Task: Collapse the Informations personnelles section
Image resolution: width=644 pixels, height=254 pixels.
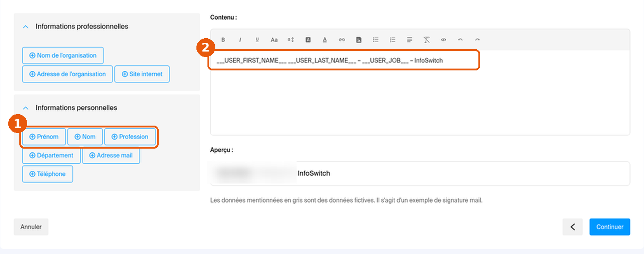Action: click(x=26, y=108)
